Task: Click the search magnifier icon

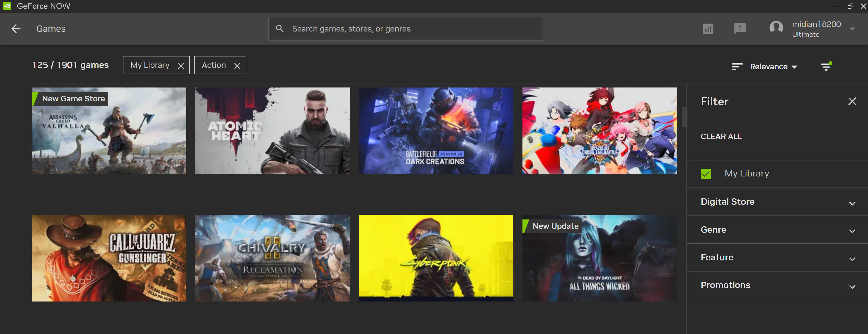Action: (x=279, y=29)
